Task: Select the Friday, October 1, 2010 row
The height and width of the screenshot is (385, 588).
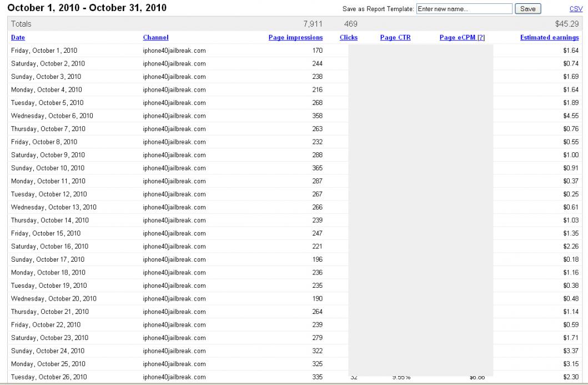Action: tap(295, 51)
